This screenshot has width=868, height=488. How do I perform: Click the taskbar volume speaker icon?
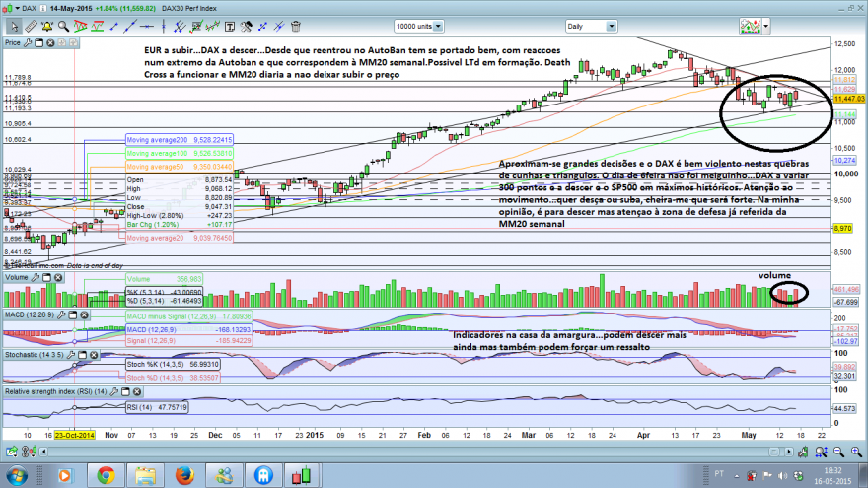click(x=782, y=475)
